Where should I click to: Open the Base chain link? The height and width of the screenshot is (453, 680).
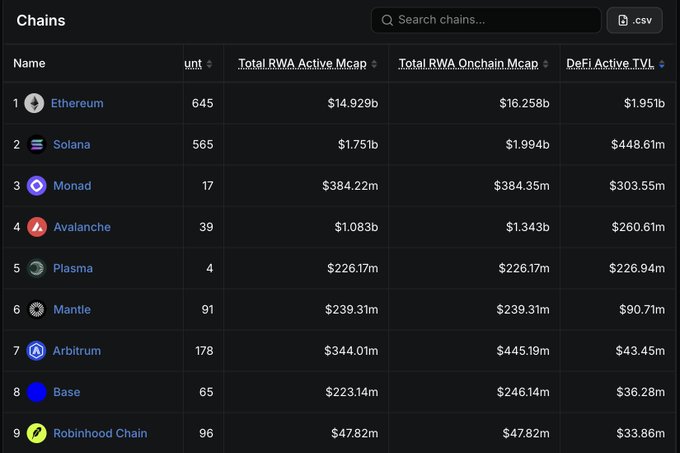[x=66, y=392]
